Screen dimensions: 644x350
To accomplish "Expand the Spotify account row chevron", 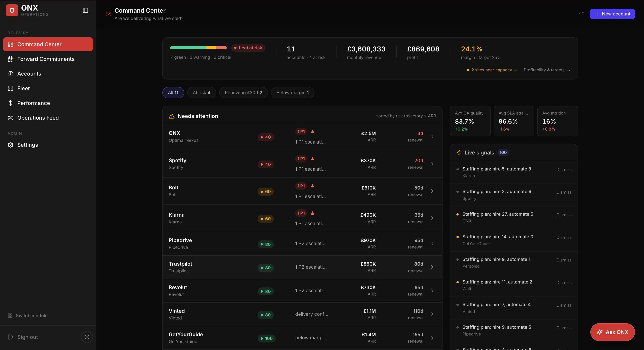I will click(432, 164).
